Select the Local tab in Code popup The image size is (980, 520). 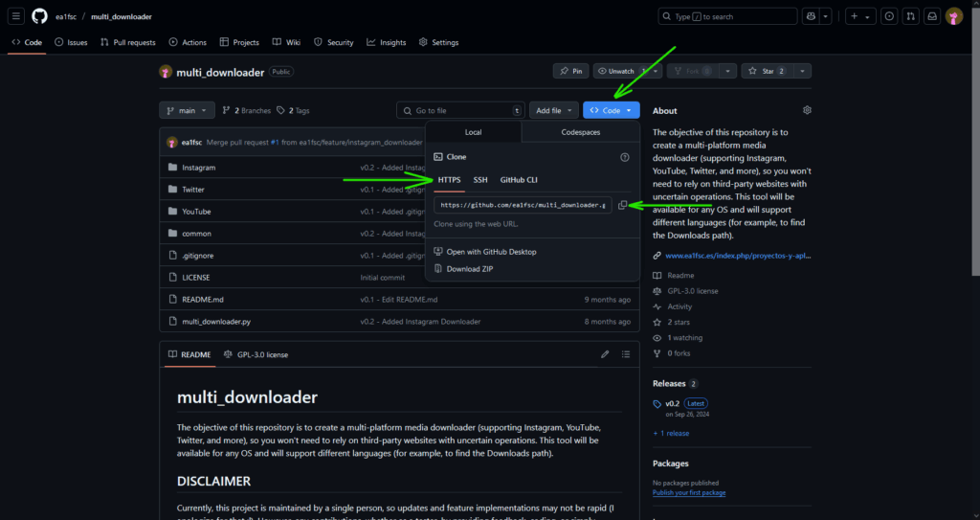473,132
